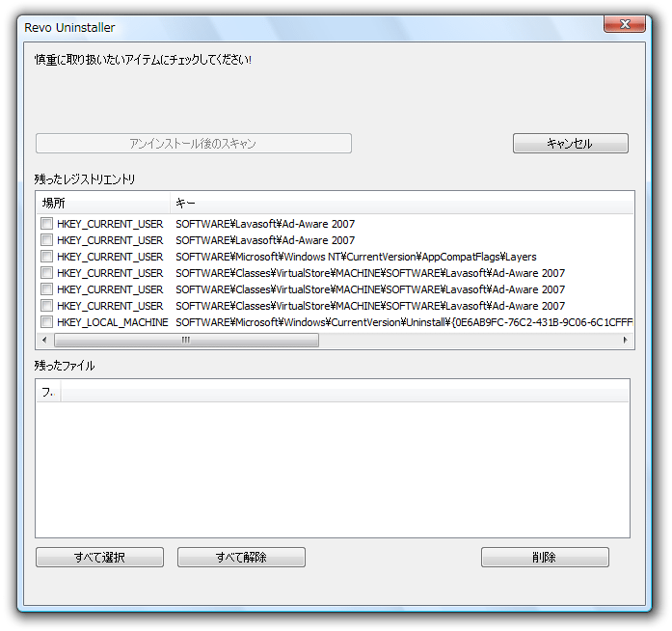Click the フ. column header in remaining files

point(48,391)
